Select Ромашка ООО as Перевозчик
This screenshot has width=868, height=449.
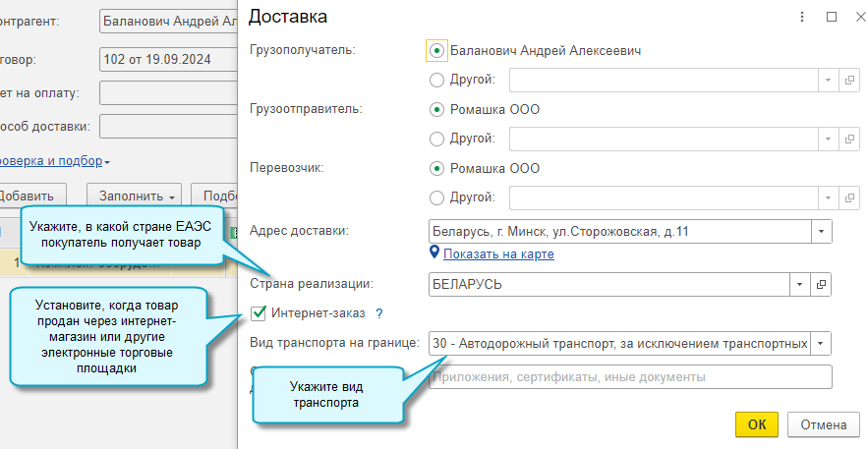click(437, 168)
